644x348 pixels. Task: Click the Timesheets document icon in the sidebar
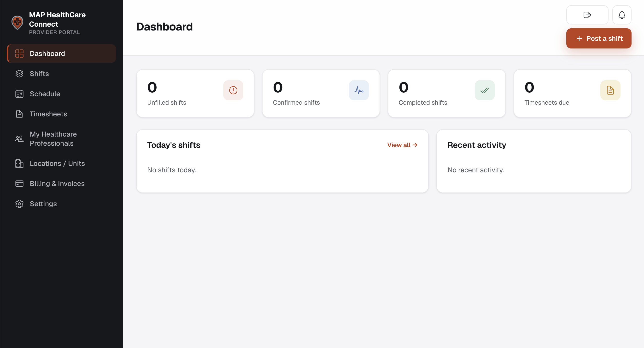19,114
